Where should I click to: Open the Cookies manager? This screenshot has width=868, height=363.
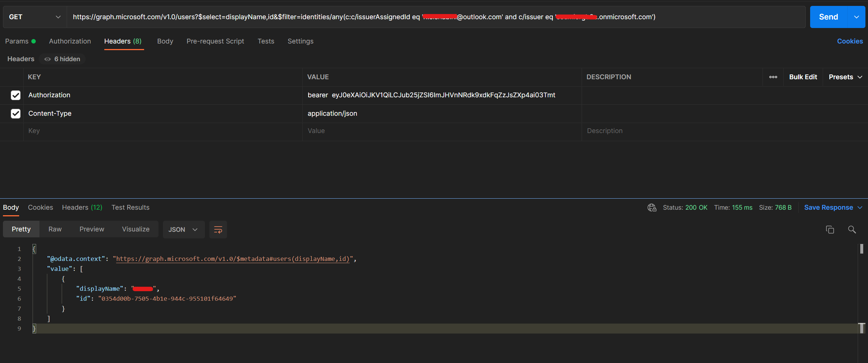850,41
